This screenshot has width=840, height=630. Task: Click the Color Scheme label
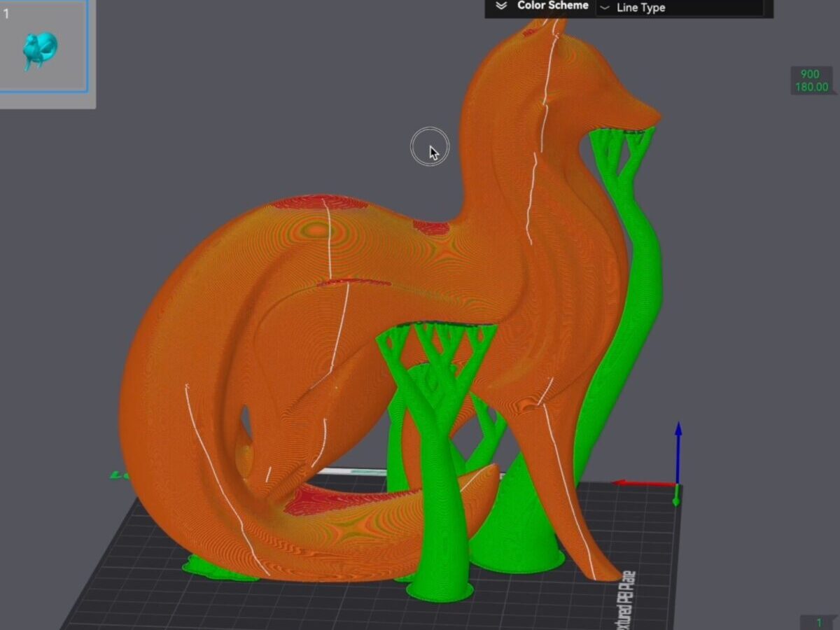(552, 6)
